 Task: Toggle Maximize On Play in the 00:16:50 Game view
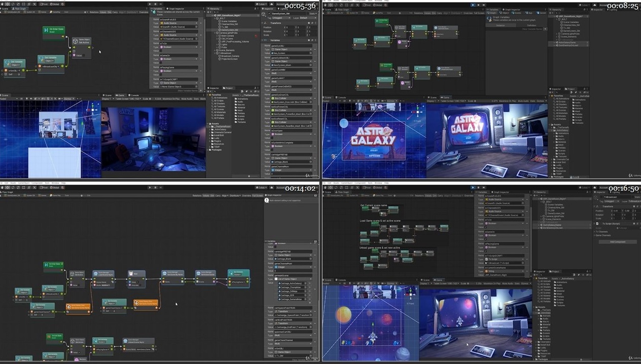493,283
